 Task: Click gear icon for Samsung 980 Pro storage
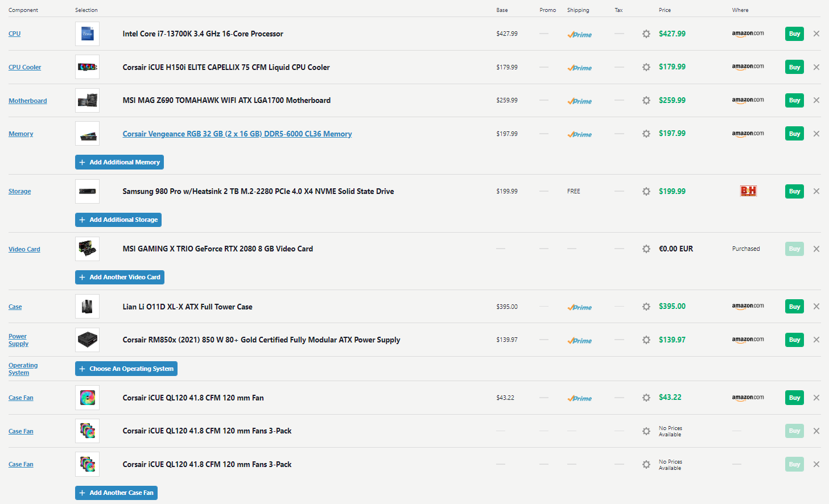pyautogui.click(x=646, y=191)
